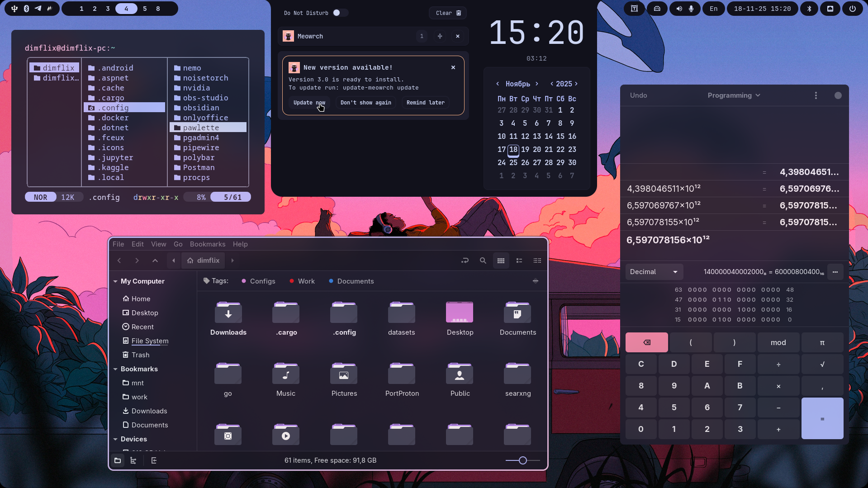The width and height of the screenshot is (868, 488).
Task: Toggle the Work tag filter
Action: [302, 281]
